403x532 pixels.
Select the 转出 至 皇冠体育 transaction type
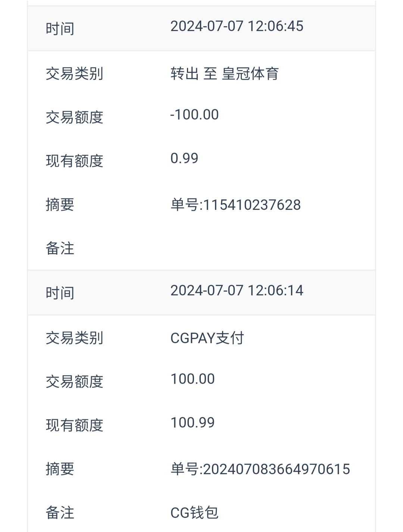[224, 74]
